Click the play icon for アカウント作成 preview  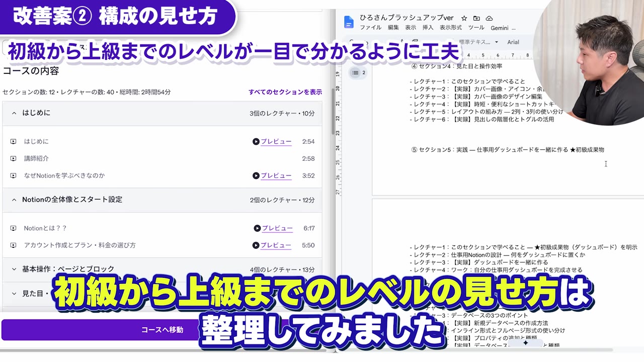pos(256,245)
